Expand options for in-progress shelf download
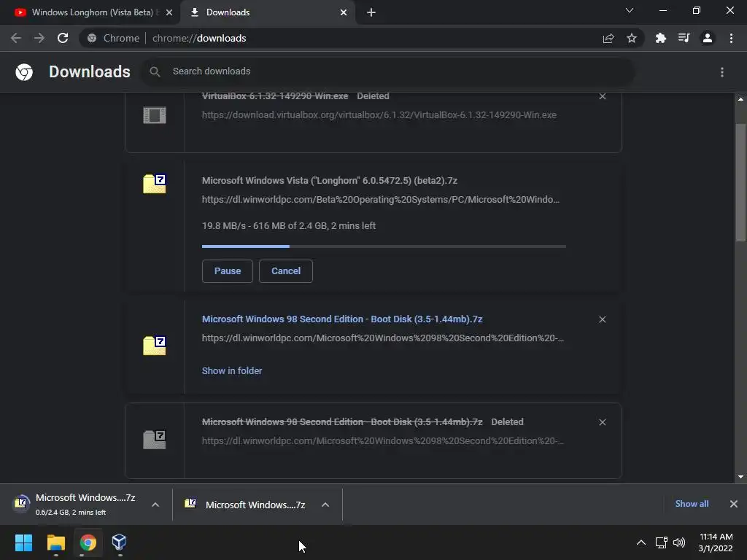This screenshot has width=747, height=560. click(x=155, y=505)
